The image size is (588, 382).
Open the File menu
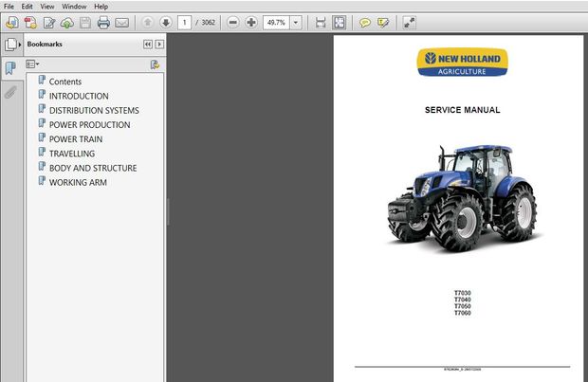(9, 7)
